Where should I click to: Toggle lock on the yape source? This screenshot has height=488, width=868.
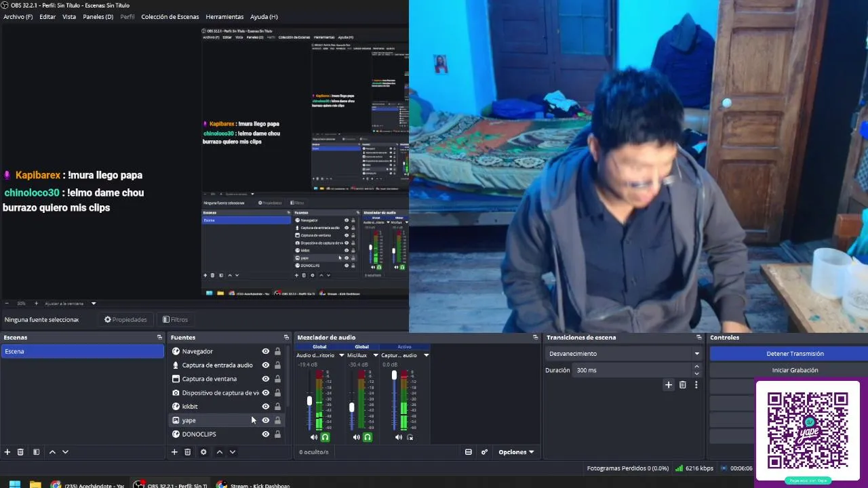(x=277, y=420)
